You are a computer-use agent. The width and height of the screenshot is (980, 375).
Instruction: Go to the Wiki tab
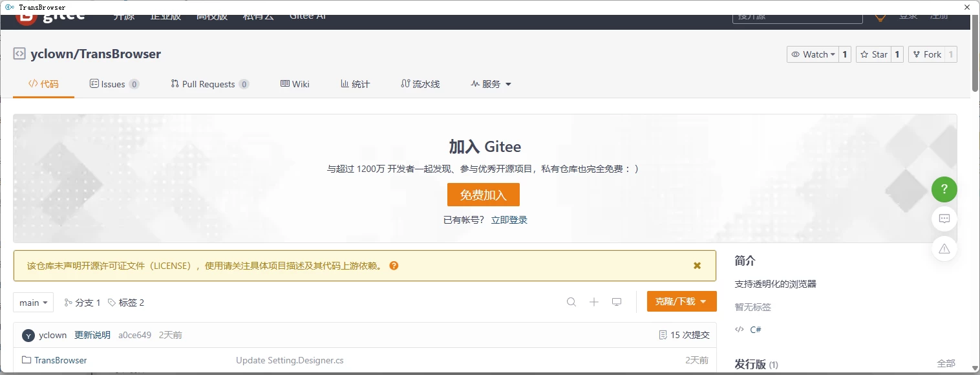coord(295,84)
